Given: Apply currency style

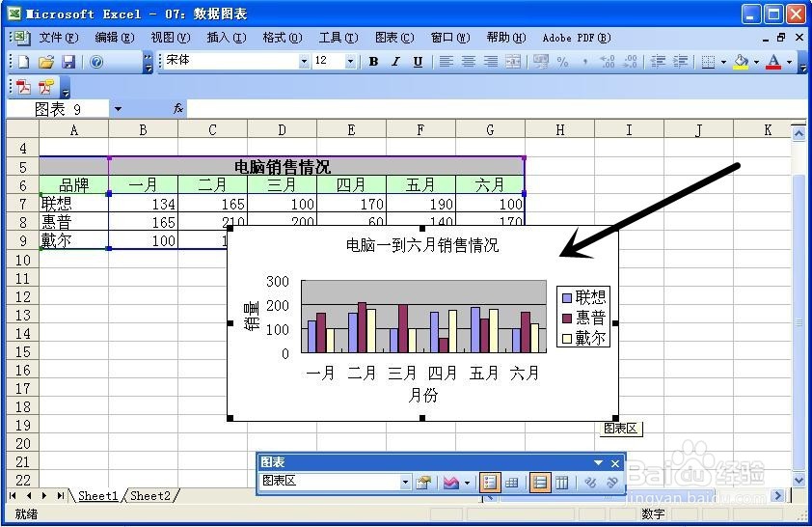Looking at the screenshot, I should click(x=541, y=62).
